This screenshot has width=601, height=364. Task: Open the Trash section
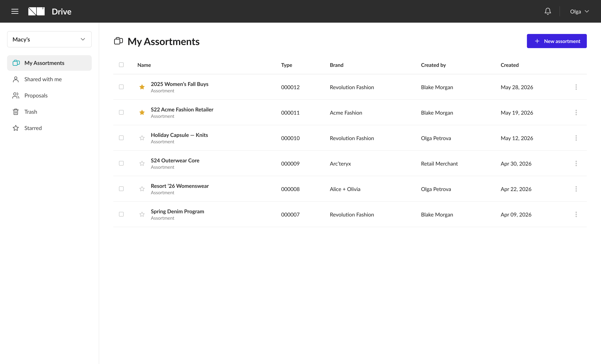[x=50, y=112]
